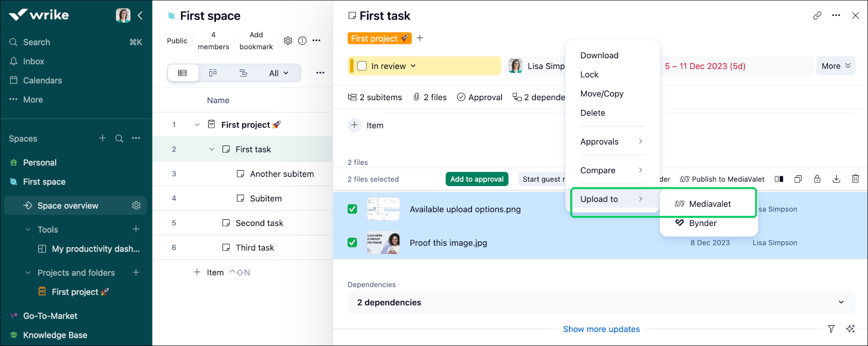Screen dimensions: 868x346
Task: Click the download icon in files toolbar
Action: [836, 179]
